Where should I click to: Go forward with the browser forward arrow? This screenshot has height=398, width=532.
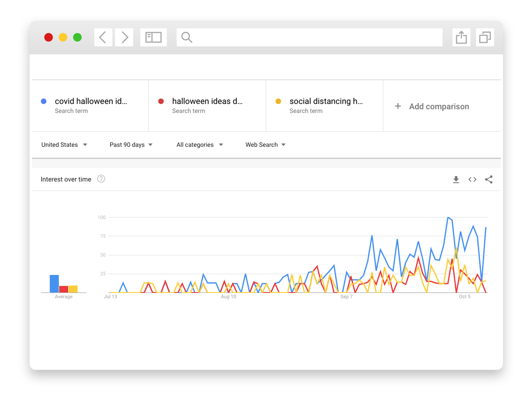[x=124, y=37]
